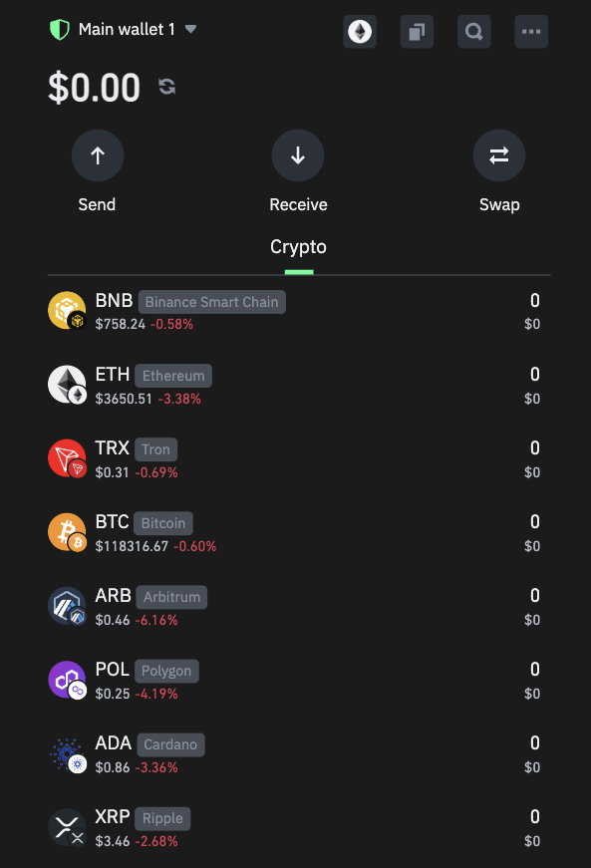Click the green shield wallet icon

(x=59, y=29)
